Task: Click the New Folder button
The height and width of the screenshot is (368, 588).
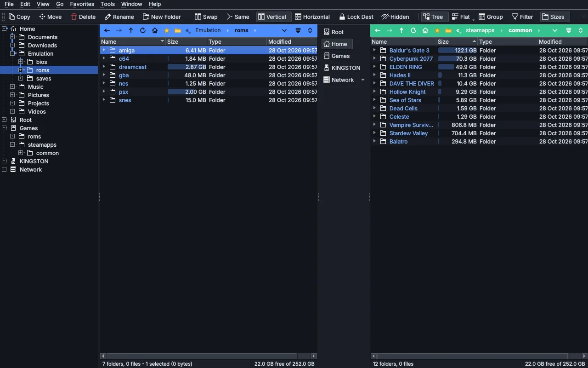Action: click(162, 17)
